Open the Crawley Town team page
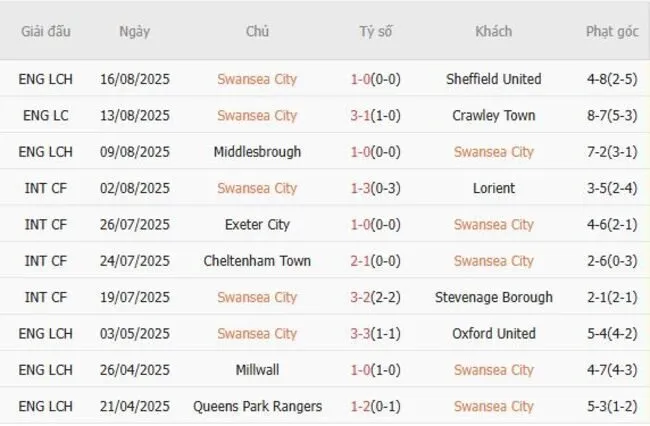Image resolution: width=650 pixels, height=426 pixels. pyautogui.click(x=494, y=115)
